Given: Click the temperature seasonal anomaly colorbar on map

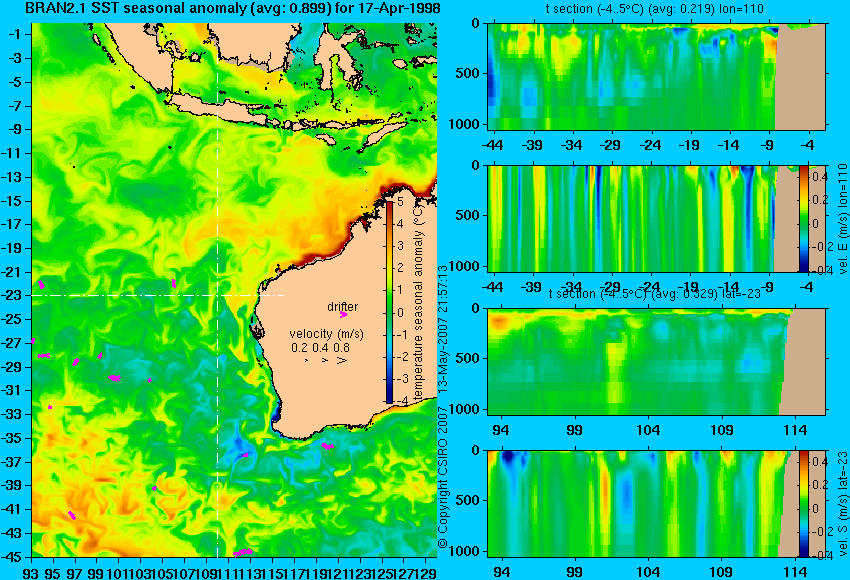Looking at the screenshot, I should tap(390, 301).
